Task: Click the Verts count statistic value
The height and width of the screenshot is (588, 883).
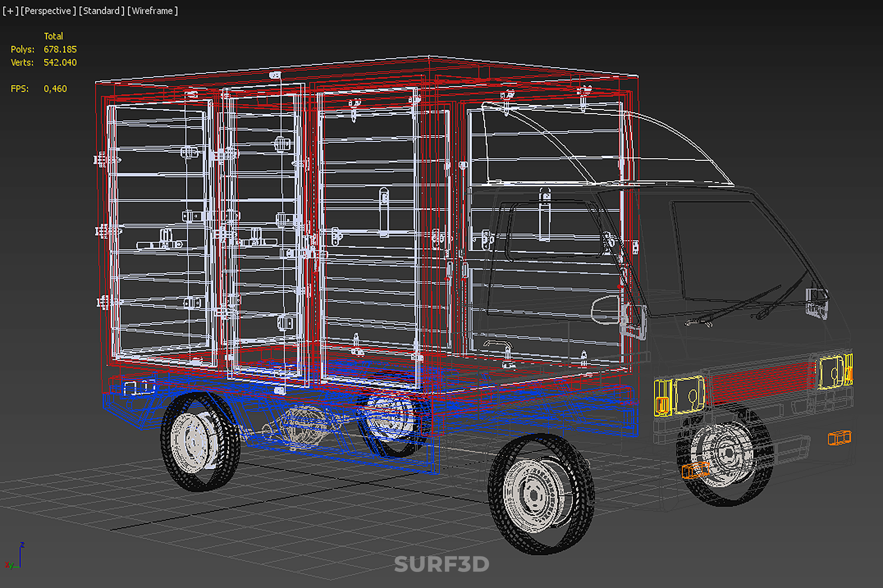Action: click(60, 62)
